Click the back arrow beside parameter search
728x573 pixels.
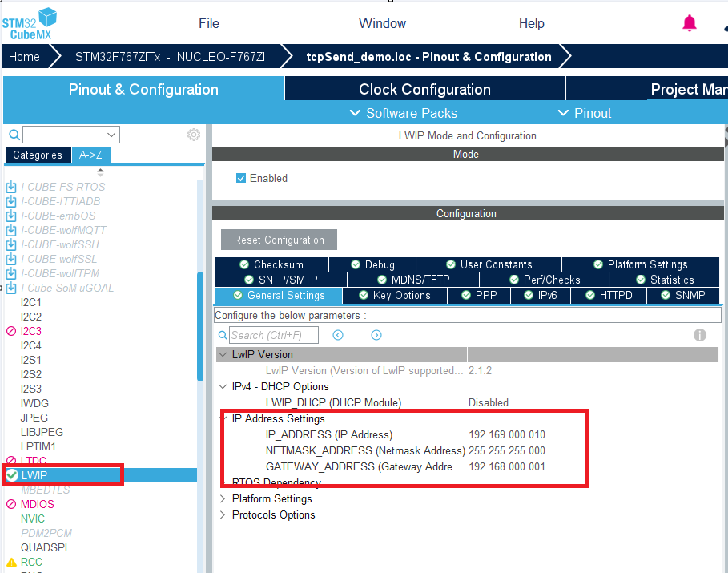[338, 333]
